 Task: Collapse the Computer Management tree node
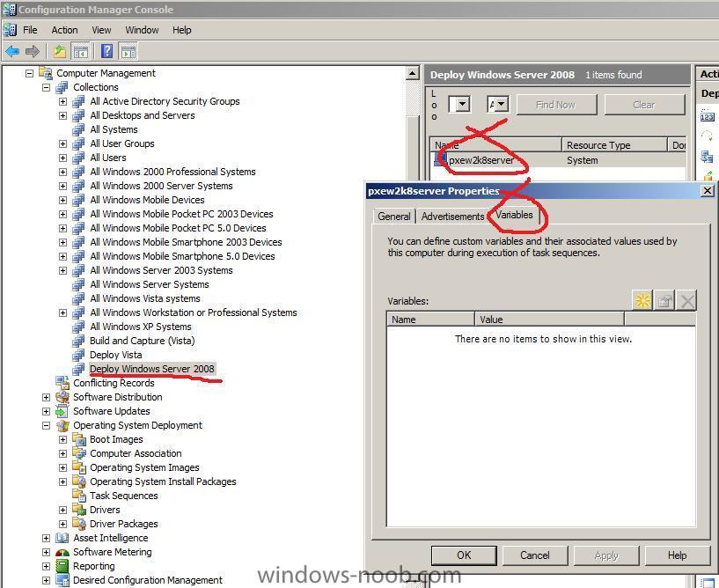click(x=29, y=73)
